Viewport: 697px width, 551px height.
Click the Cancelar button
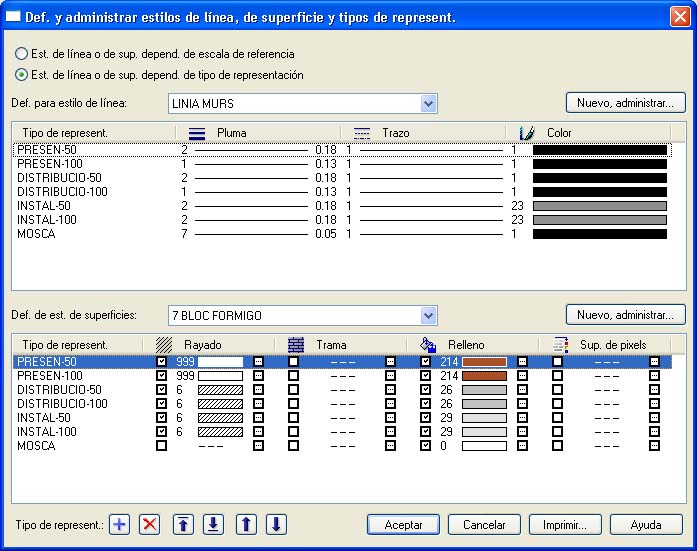(484, 525)
